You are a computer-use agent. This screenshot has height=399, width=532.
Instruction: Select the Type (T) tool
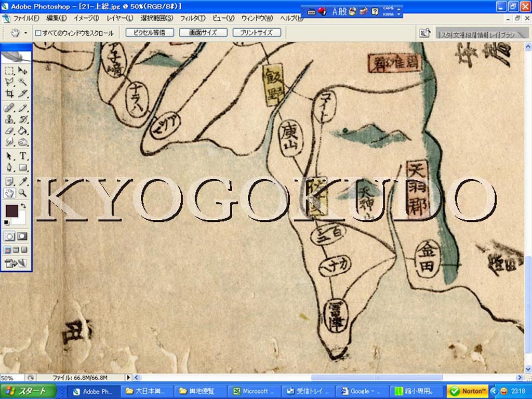pyautogui.click(x=22, y=156)
